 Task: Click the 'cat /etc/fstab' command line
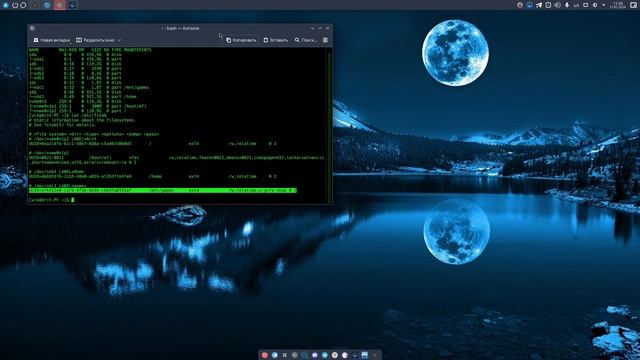[x=68, y=116]
